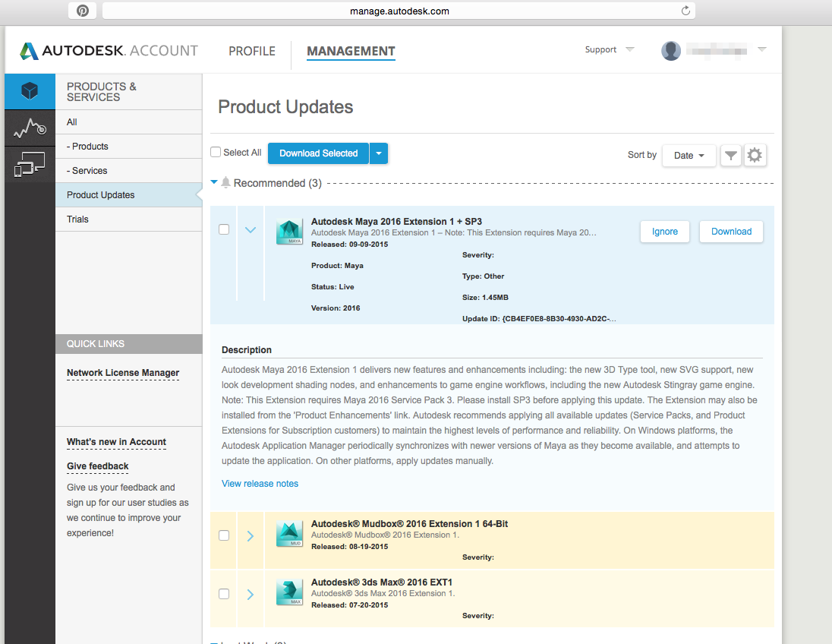
Task: Expand the Mudbox 2016 Extension 1 details
Action: (251, 535)
